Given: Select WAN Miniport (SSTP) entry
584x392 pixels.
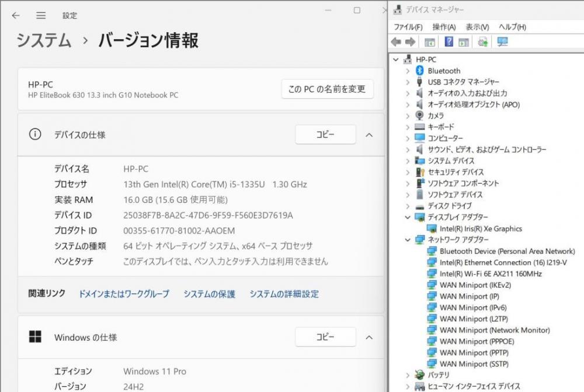Looking at the screenshot, I should tap(474, 364).
